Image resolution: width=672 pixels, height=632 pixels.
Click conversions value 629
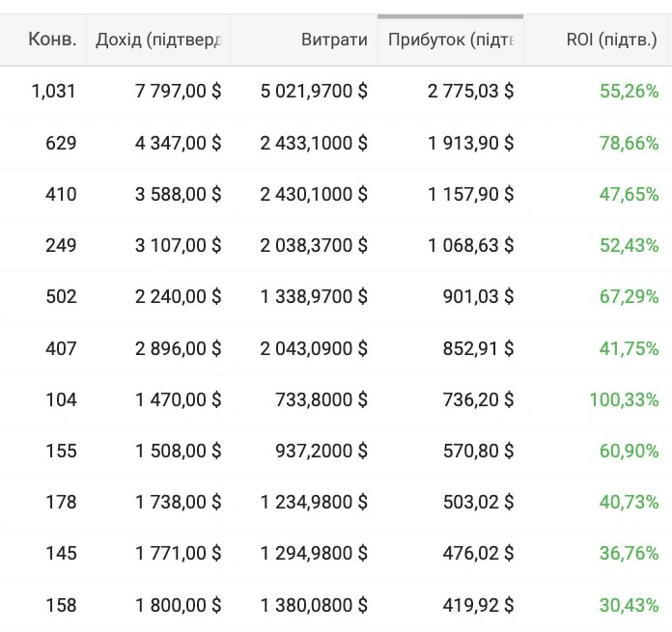click(61, 143)
